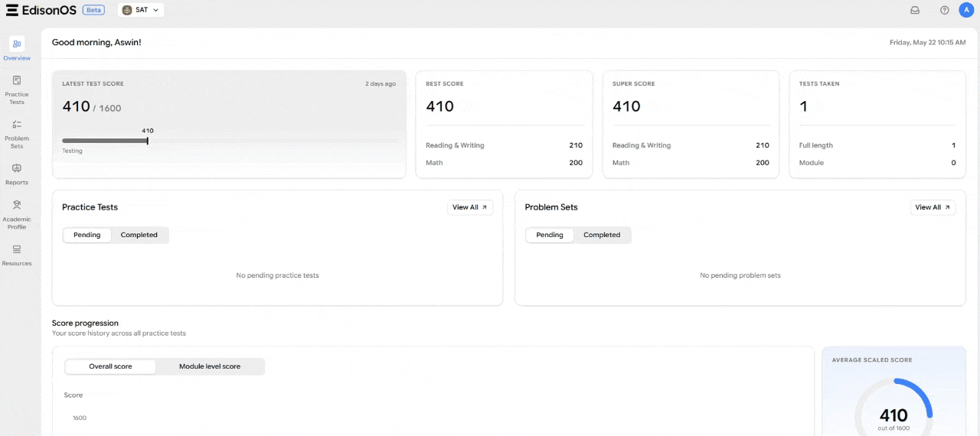980x436 pixels.
Task: Open the inbox notifications icon
Action: tap(914, 10)
